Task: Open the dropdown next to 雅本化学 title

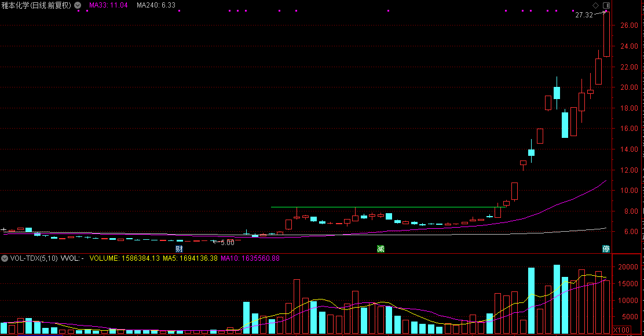Action: pos(78,5)
